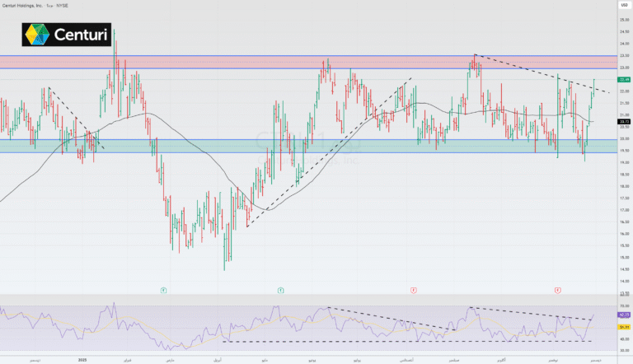
Task: Click the 15.00 level on price axis
Action: (x=624, y=258)
